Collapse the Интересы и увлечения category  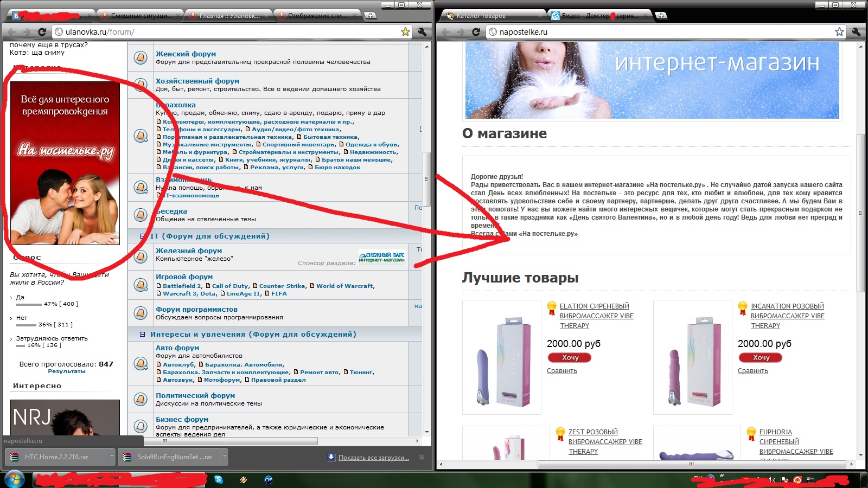pyautogui.click(x=142, y=335)
